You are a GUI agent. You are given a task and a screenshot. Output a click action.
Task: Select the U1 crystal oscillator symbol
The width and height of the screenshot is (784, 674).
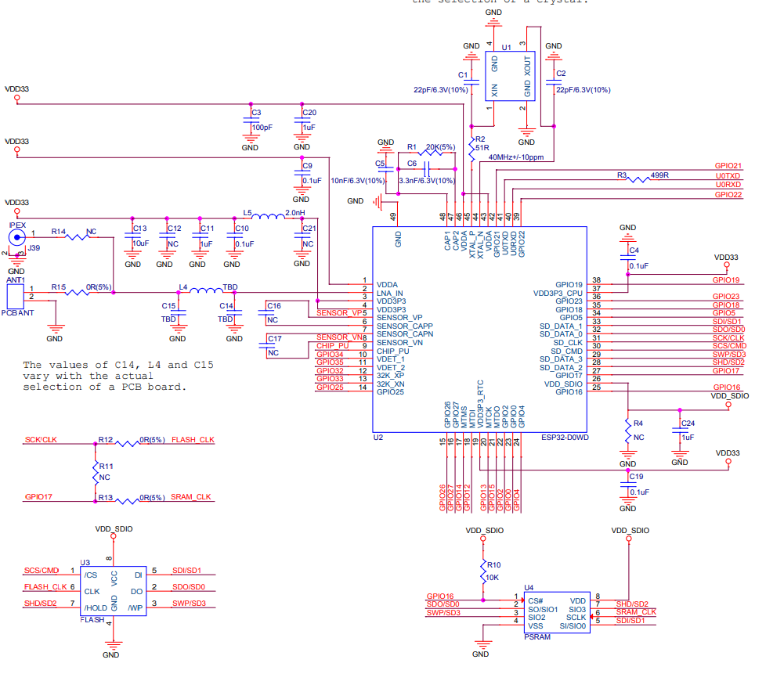pos(510,76)
